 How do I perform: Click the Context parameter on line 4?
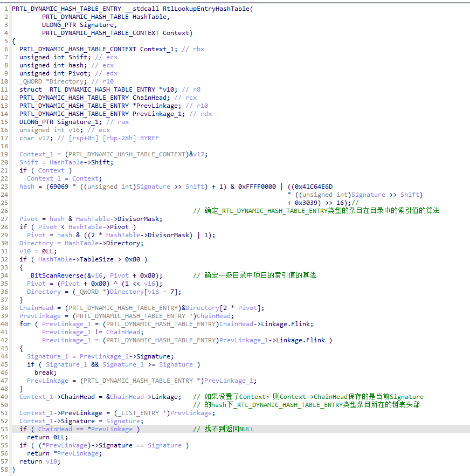(176, 33)
